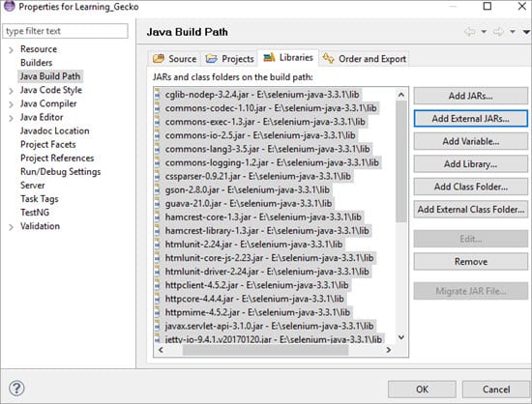Screen dimensions: 532x404
Task: Remove the selected JAR entries
Action: coord(470,262)
